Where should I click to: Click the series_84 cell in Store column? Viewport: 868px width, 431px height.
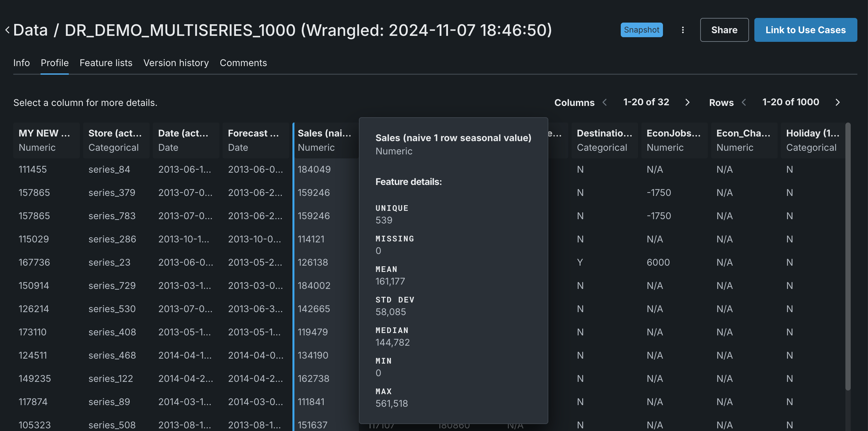pos(109,169)
